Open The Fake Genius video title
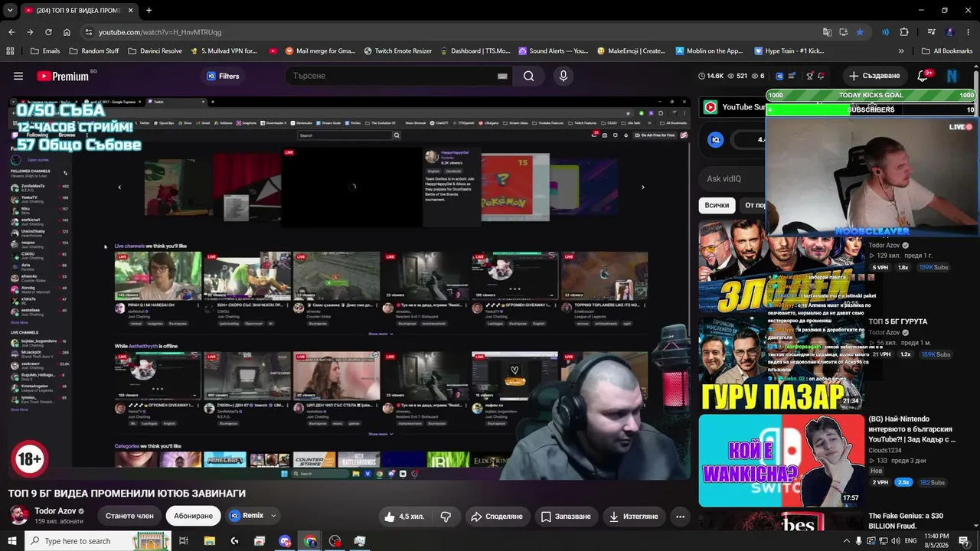The image size is (980, 551). click(906, 520)
